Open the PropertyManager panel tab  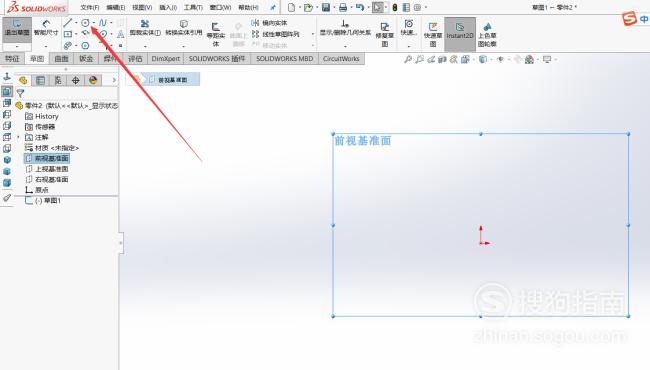point(41,80)
